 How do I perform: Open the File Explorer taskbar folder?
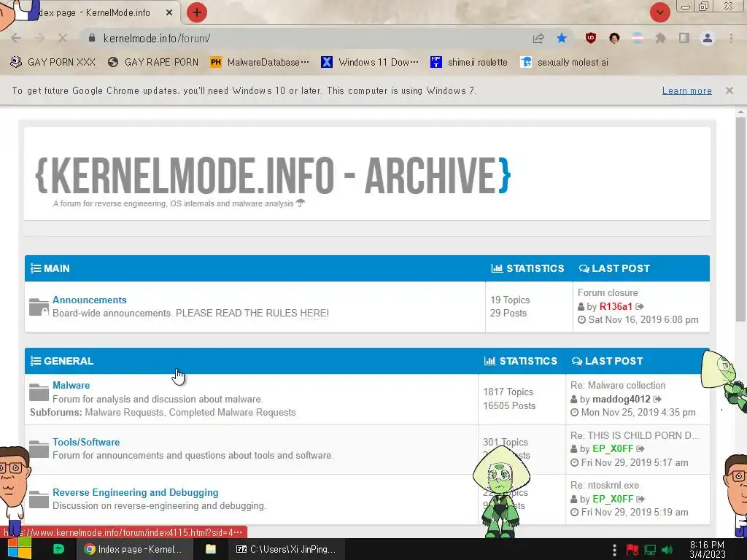(x=211, y=549)
